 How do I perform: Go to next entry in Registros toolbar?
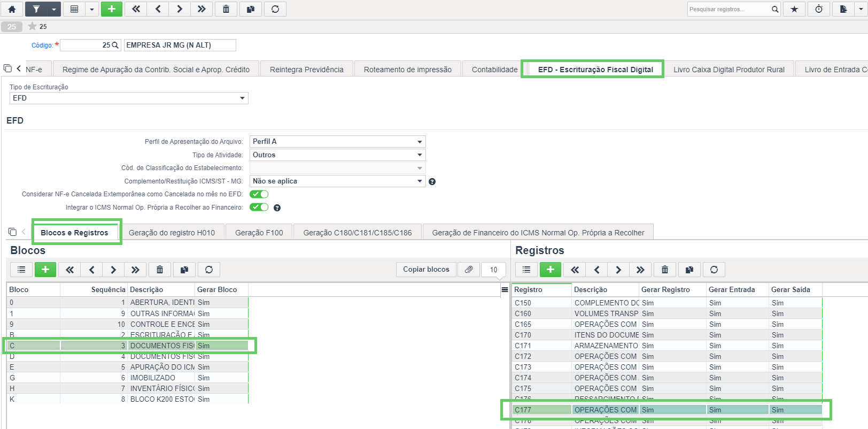[x=618, y=270]
